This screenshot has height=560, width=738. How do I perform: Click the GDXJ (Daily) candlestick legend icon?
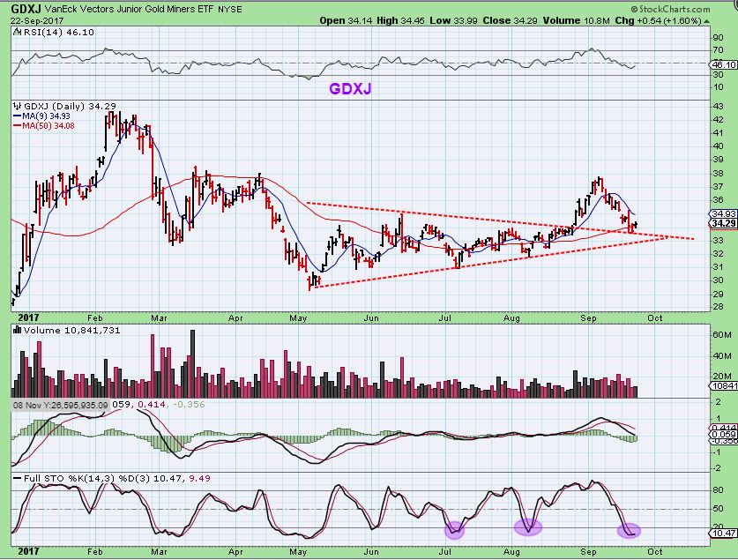tap(18, 106)
